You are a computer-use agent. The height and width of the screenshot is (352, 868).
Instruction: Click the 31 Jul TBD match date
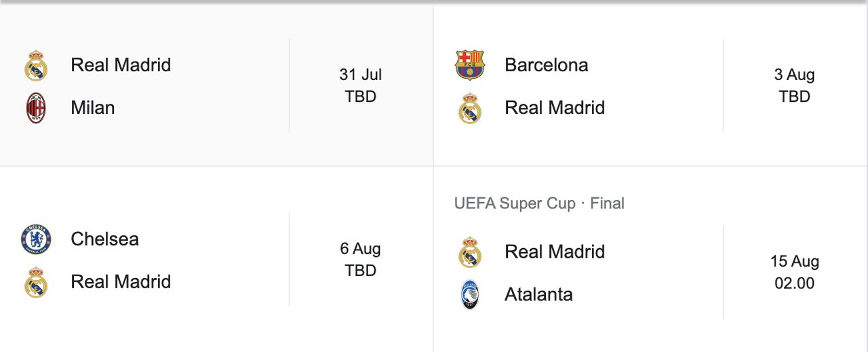click(361, 85)
